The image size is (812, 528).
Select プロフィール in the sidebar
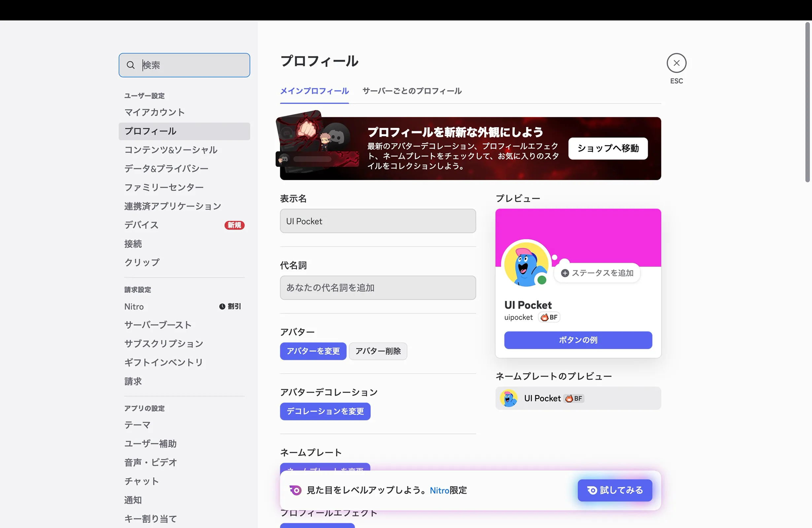(184, 131)
